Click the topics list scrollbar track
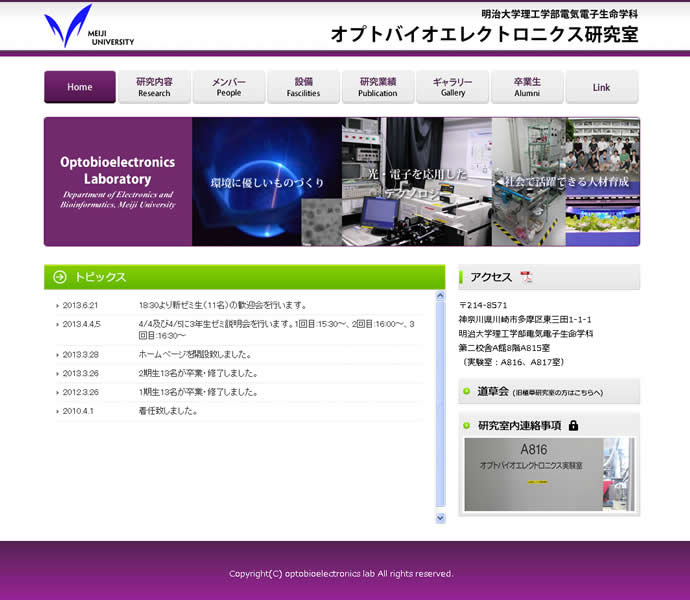Screen dimensions: 690x600 (440, 405)
